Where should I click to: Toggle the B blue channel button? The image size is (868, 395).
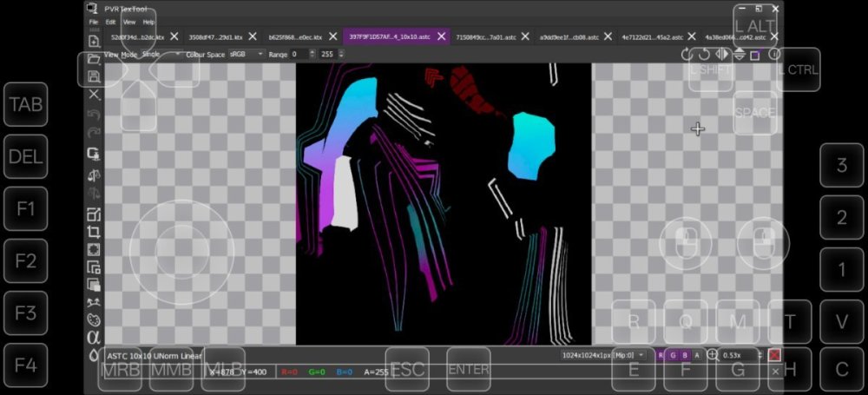pos(685,355)
